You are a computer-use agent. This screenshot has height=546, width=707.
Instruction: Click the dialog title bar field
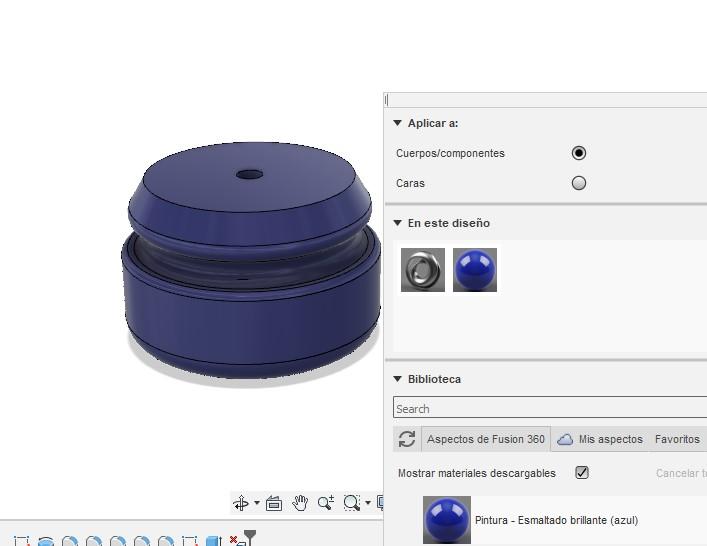(x=546, y=100)
